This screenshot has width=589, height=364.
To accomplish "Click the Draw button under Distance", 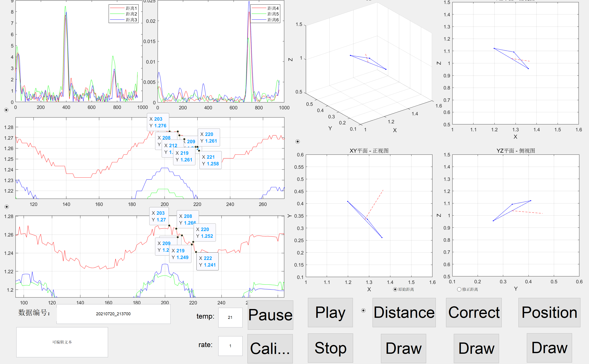I will pyautogui.click(x=403, y=348).
